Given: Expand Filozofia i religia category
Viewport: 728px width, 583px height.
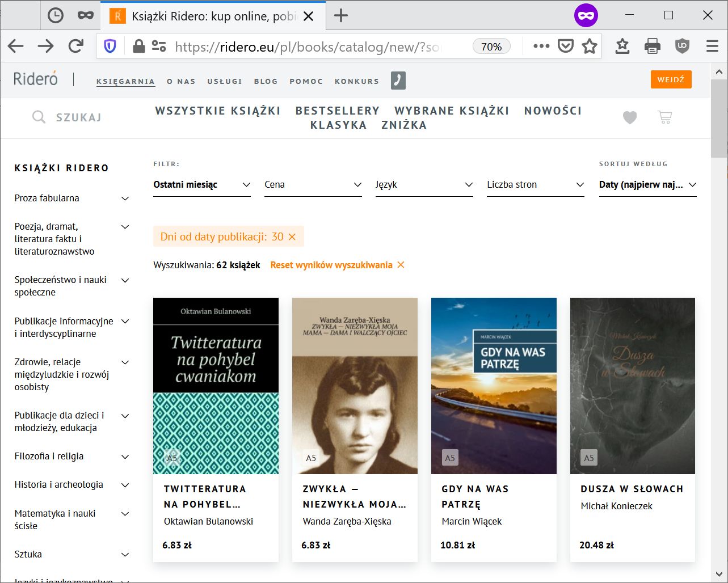Looking at the screenshot, I should point(125,457).
